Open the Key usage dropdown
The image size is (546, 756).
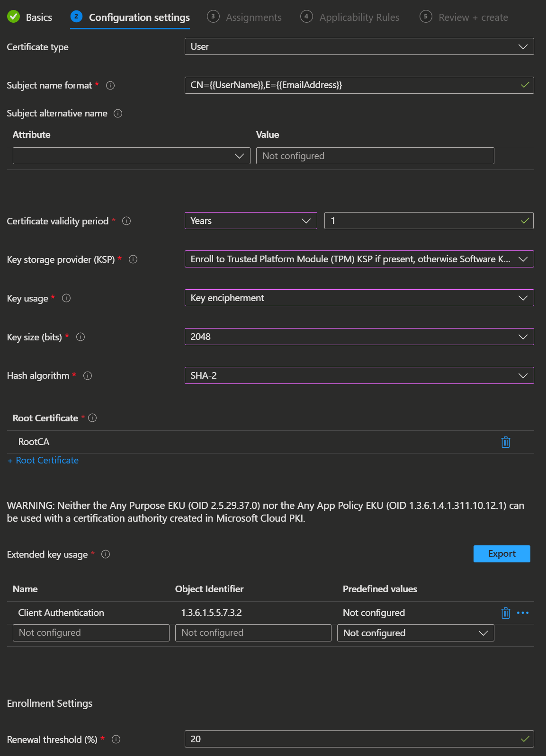point(359,298)
